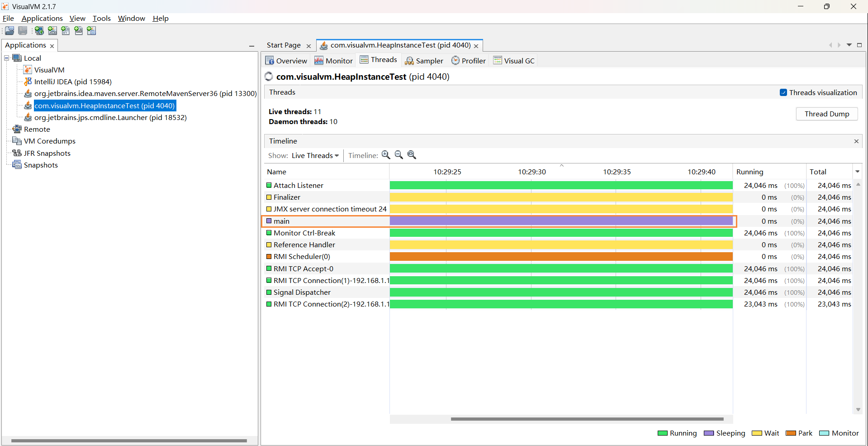Click the jps Launcher Java process icon

tap(28, 117)
